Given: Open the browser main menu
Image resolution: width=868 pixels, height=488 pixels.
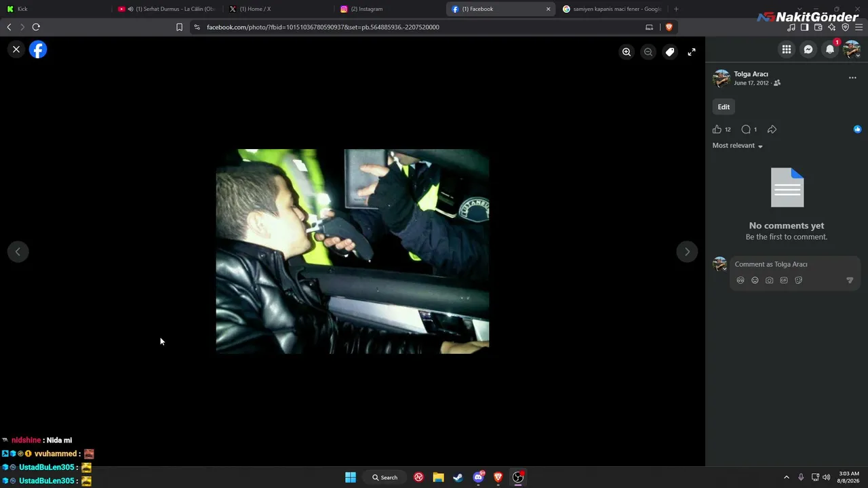Looking at the screenshot, I should (x=859, y=27).
